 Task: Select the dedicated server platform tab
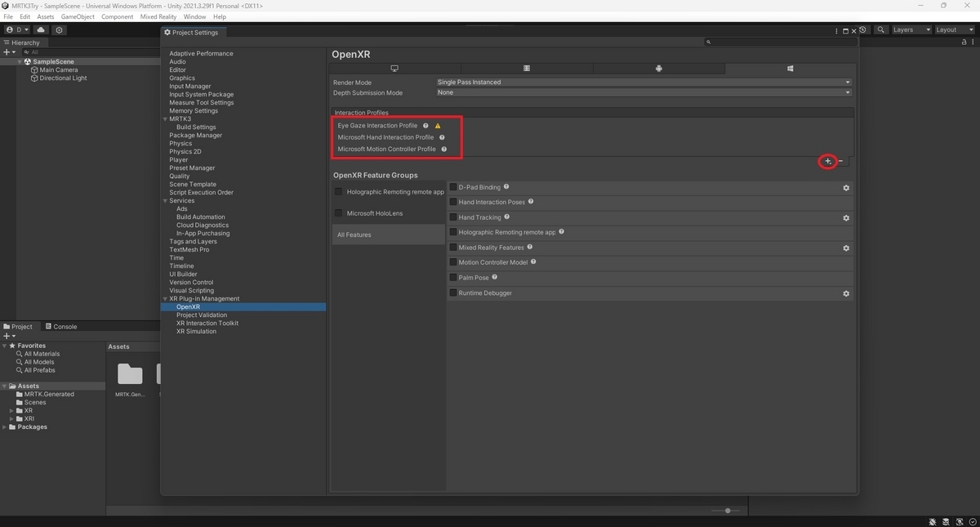(x=527, y=69)
